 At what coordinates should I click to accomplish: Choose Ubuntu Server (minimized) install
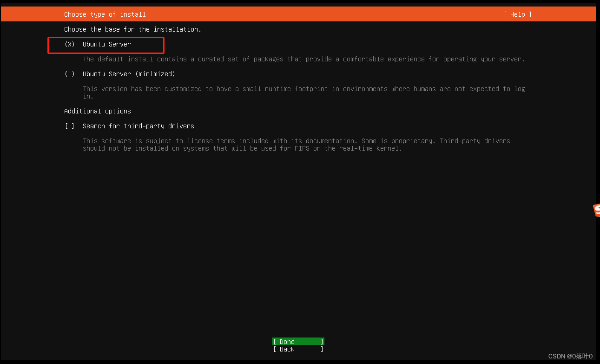click(x=119, y=74)
